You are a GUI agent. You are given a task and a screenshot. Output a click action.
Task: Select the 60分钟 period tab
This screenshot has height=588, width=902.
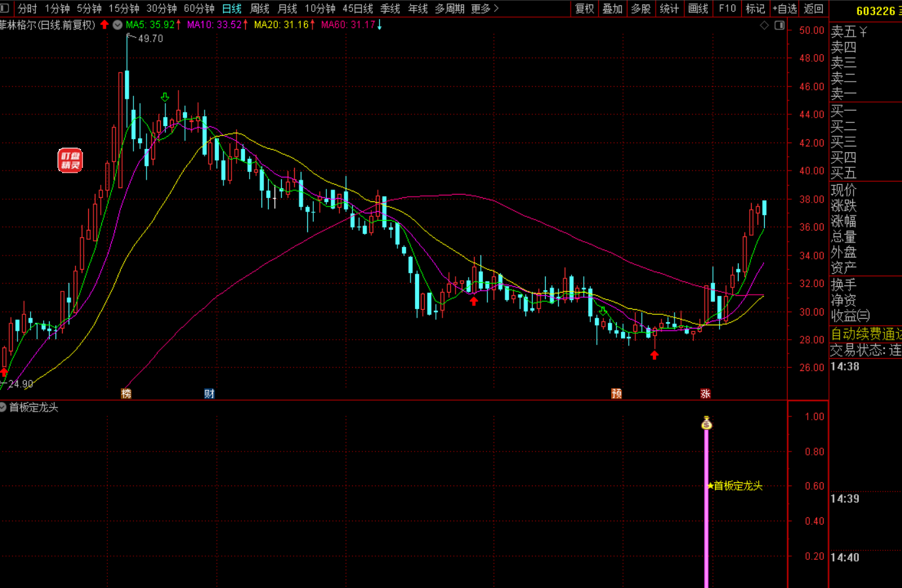(x=199, y=8)
